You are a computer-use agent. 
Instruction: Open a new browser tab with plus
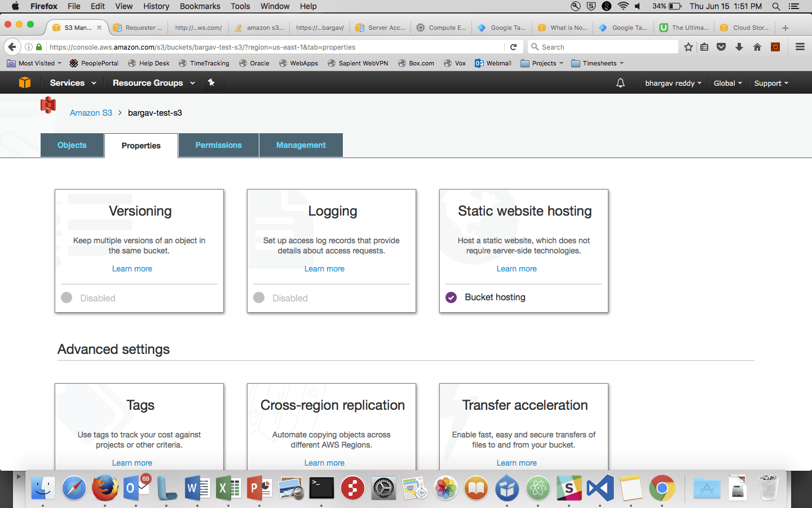tap(785, 28)
